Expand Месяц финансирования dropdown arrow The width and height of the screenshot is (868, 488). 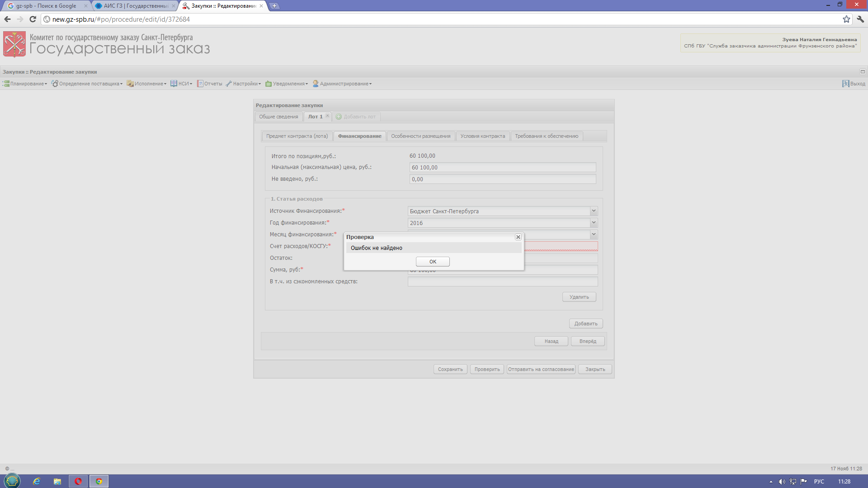click(x=594, y=235)
